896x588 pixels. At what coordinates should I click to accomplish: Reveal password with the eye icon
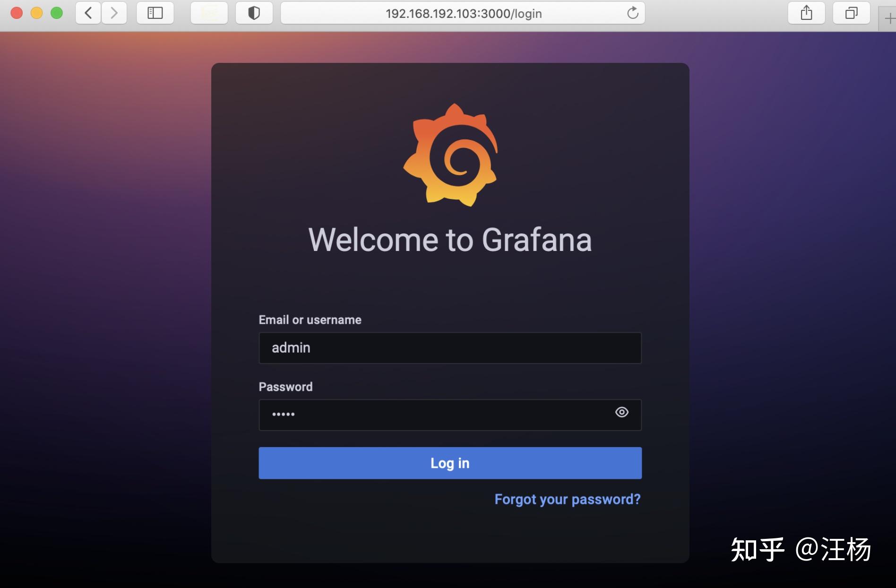(622, 412)
